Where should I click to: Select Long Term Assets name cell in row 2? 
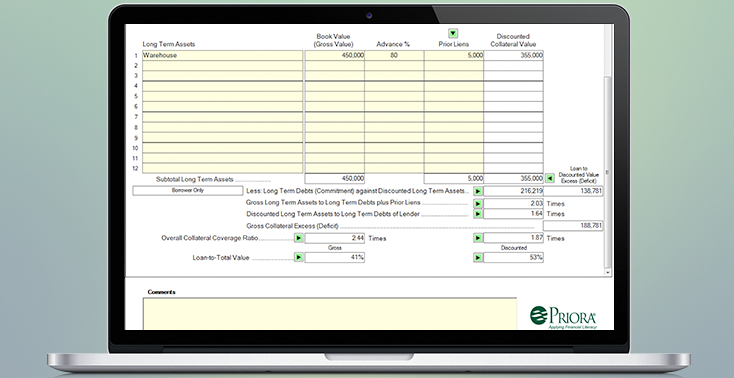pos(222,66)
